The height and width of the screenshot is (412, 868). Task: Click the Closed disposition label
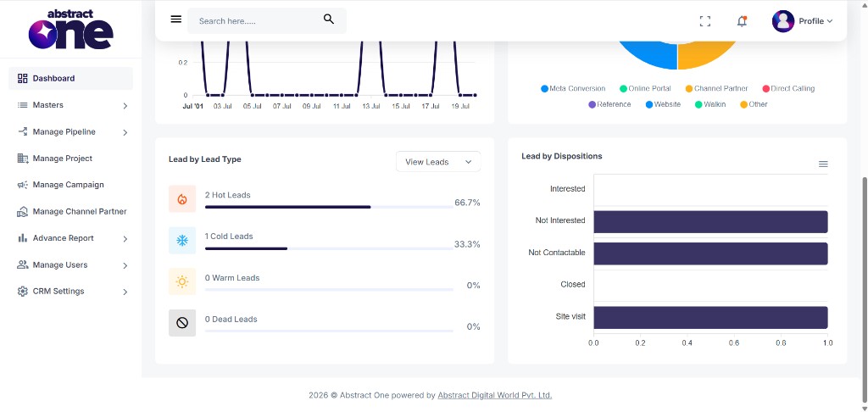click(x=573, y=284)
